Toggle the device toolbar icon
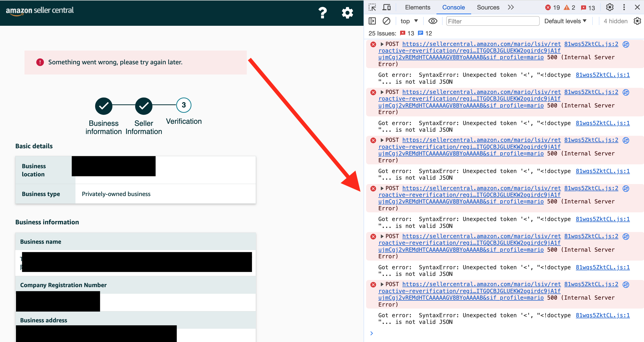The image size is (644, 342). (x=387, y=7)
